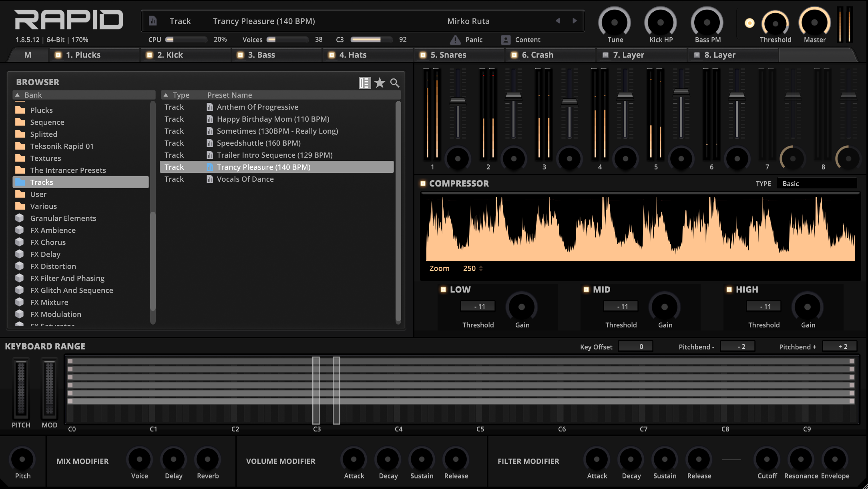Toggle the LOW band enable
868x489 pixels.
tap(443, 289)
